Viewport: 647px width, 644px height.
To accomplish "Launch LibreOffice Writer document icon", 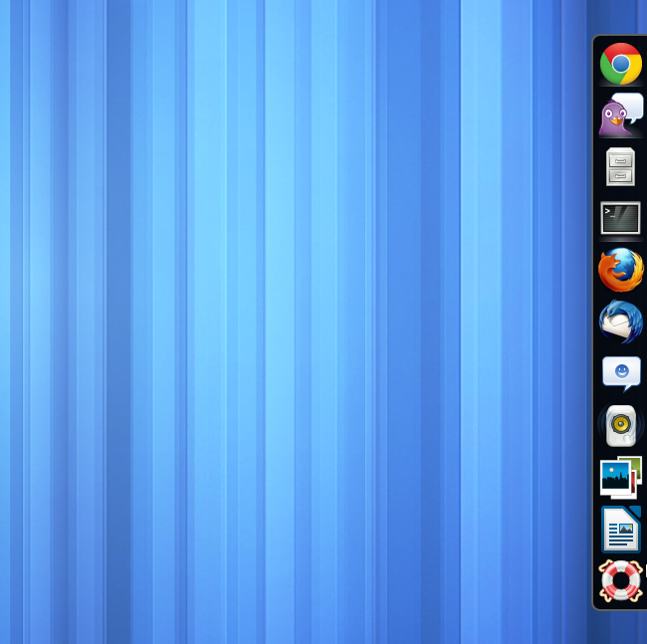I will (621, 530).
